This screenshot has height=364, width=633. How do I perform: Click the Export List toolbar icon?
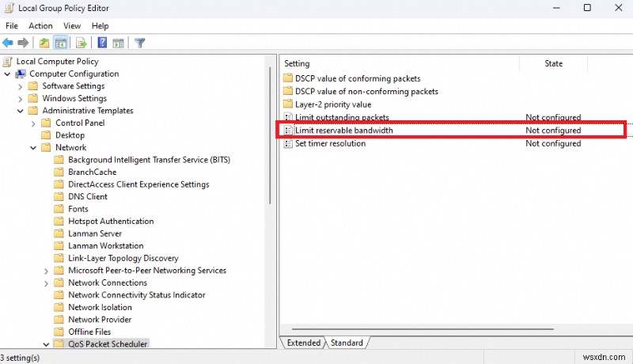[x=81, y=43]
